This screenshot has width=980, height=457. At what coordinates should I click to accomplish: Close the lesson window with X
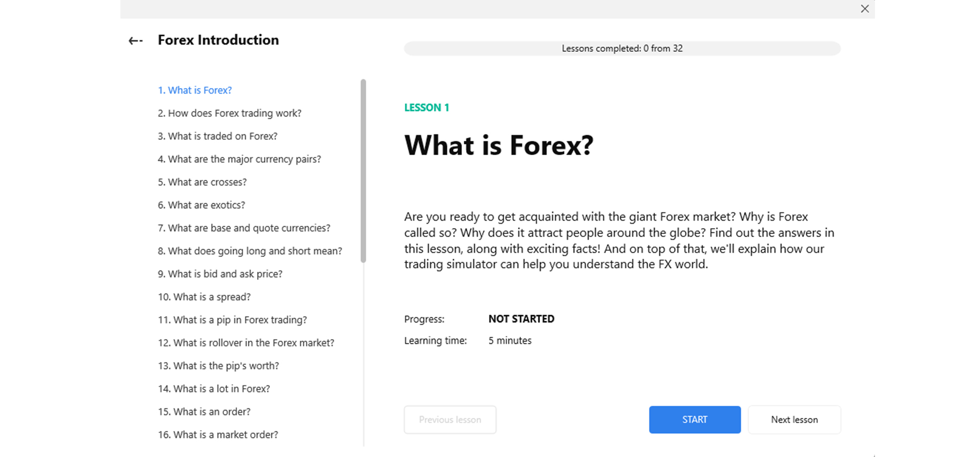[865, 9]
